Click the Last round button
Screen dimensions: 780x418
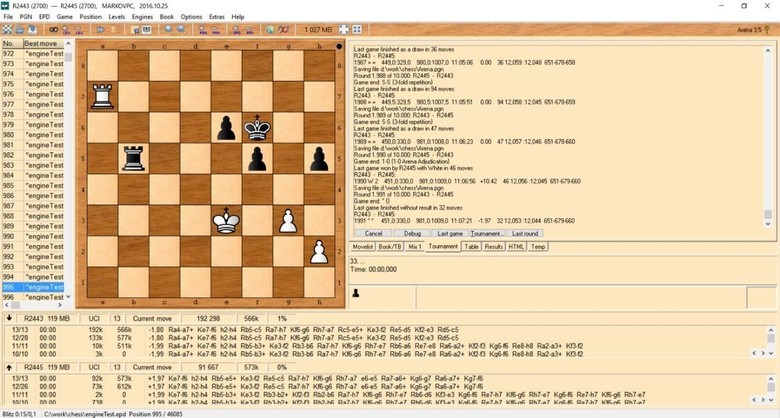click(531, 232)
